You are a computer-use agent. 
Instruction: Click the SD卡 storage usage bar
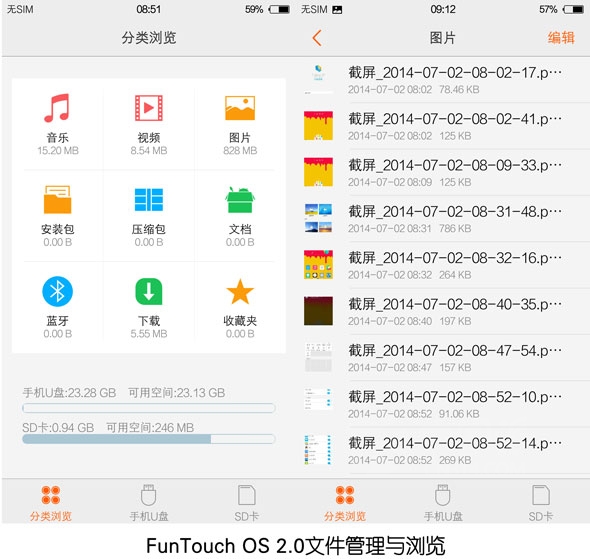(x=149, y=439)
